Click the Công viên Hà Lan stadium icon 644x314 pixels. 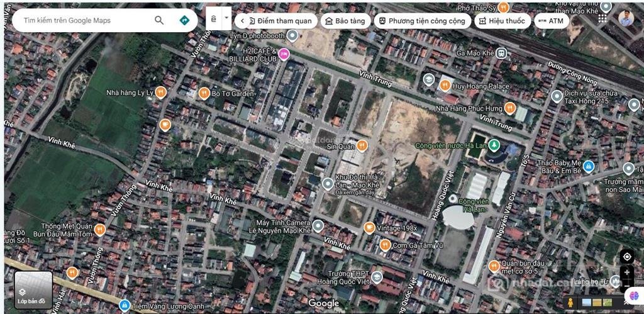point(453,199)
